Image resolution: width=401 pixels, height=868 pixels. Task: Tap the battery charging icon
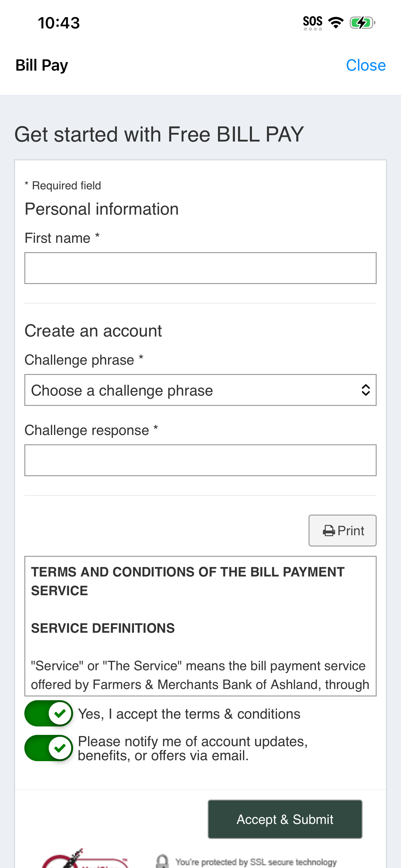pos(362,22)
